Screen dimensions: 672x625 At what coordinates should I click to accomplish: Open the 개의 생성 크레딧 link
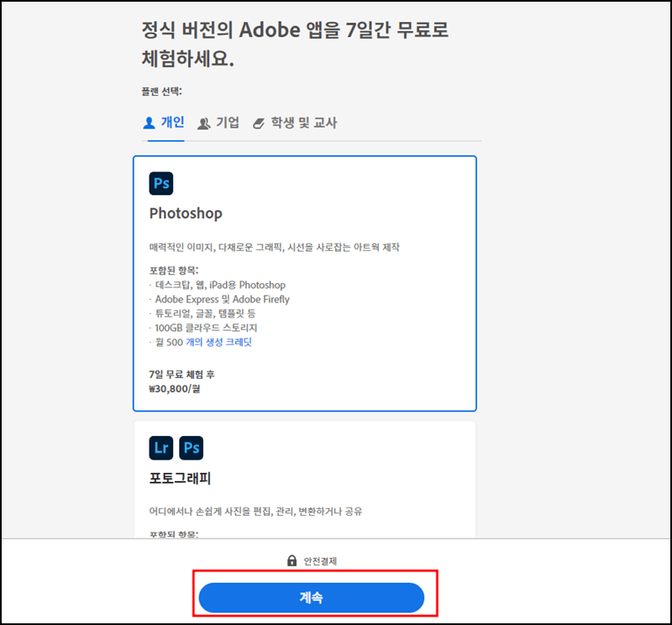pyautogui.click(x=218, y=342)
